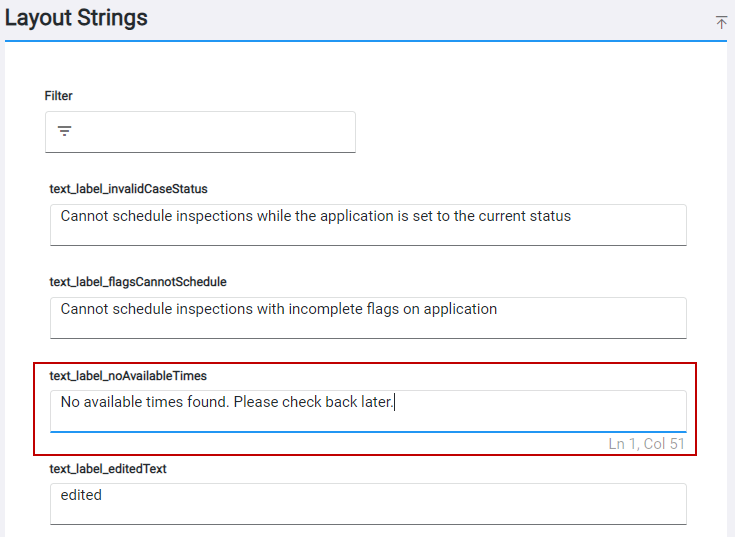The image size is (735, 537).
Task: Click the collapse-to-top arrow icon in header
Action: point(721,22)
